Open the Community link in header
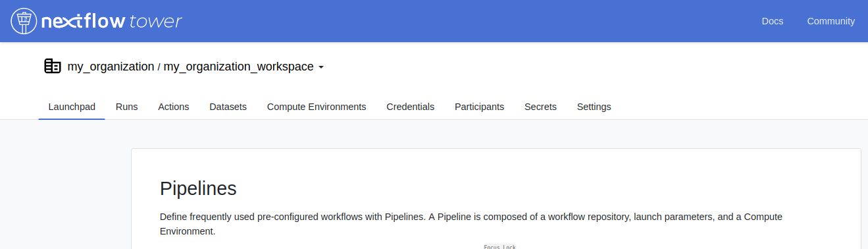 coord(831,21)
